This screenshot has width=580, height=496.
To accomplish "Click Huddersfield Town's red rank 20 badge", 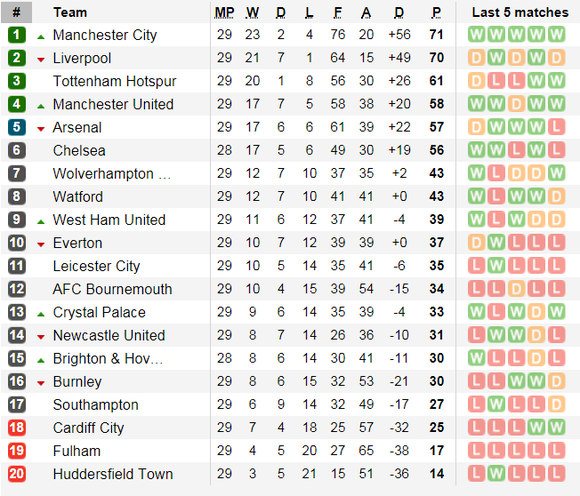I will pos(17,474).
